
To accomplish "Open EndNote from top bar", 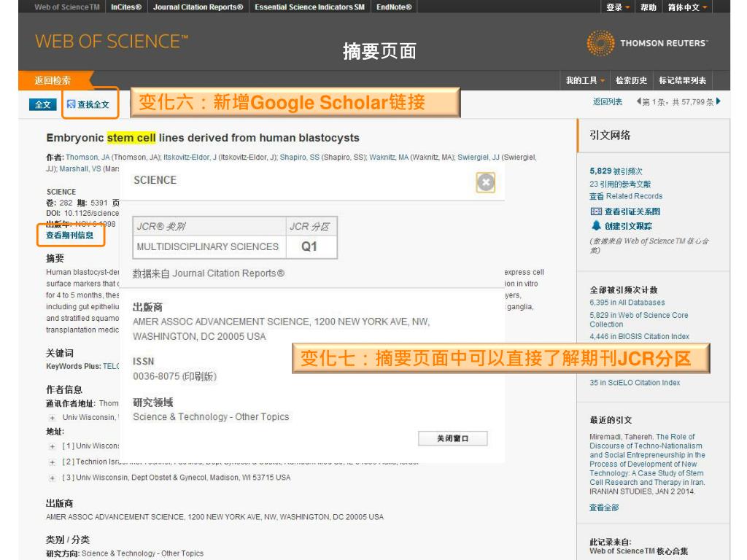I will click(394, 7).
